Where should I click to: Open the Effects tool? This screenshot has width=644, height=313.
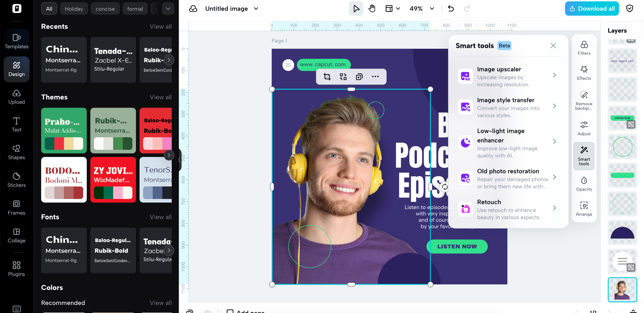(584, 73)
